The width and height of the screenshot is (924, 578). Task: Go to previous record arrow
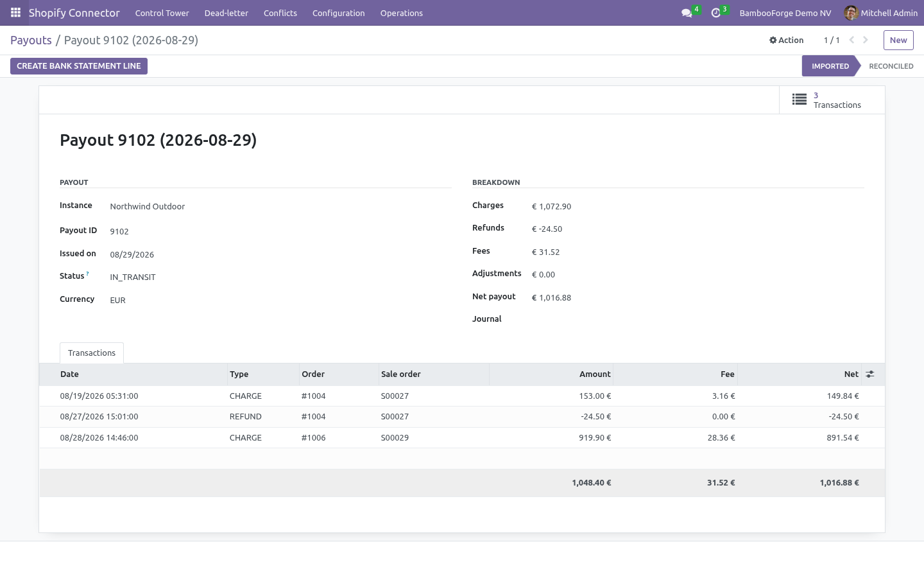click(x=851, y=40)
